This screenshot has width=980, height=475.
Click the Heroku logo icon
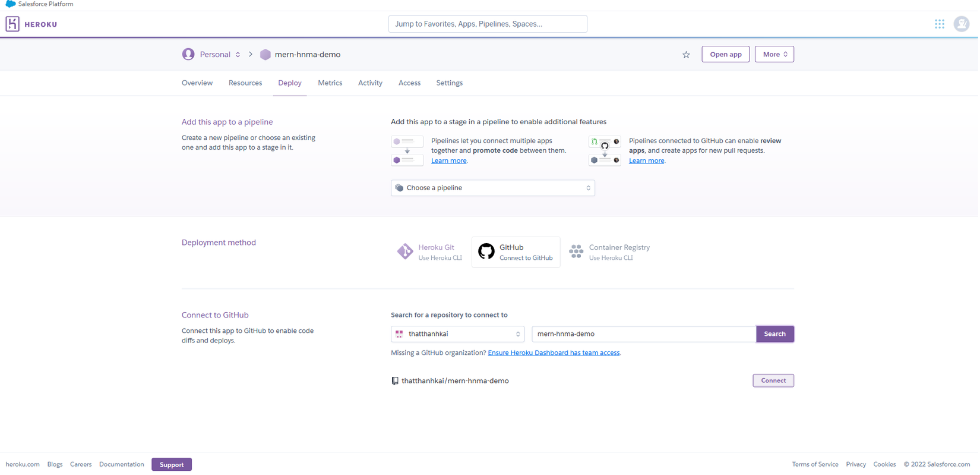pos(12,24)
